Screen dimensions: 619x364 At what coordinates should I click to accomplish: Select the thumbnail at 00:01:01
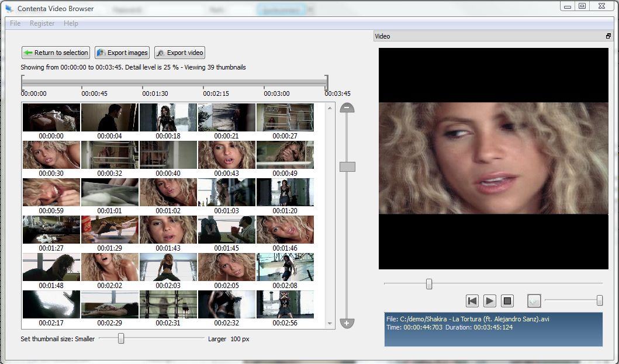coord(110,192)
